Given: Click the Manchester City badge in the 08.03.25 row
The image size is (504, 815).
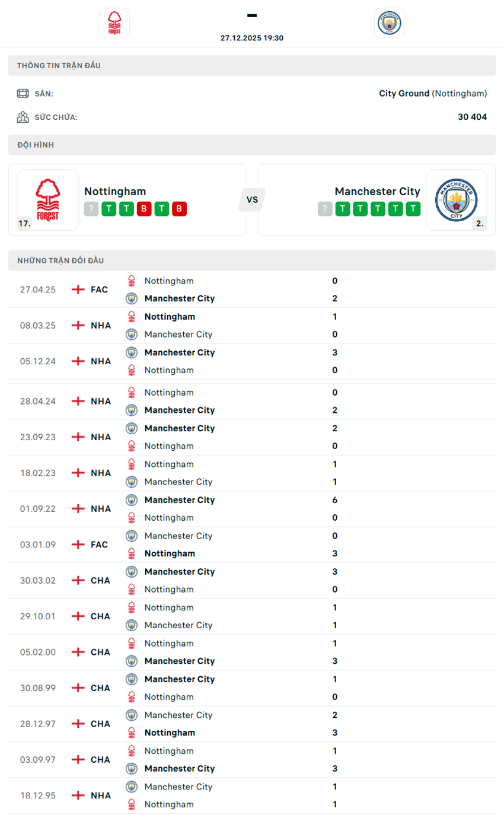Looking at the screenshot, I should pyautogui.click(x=132, y=334).
